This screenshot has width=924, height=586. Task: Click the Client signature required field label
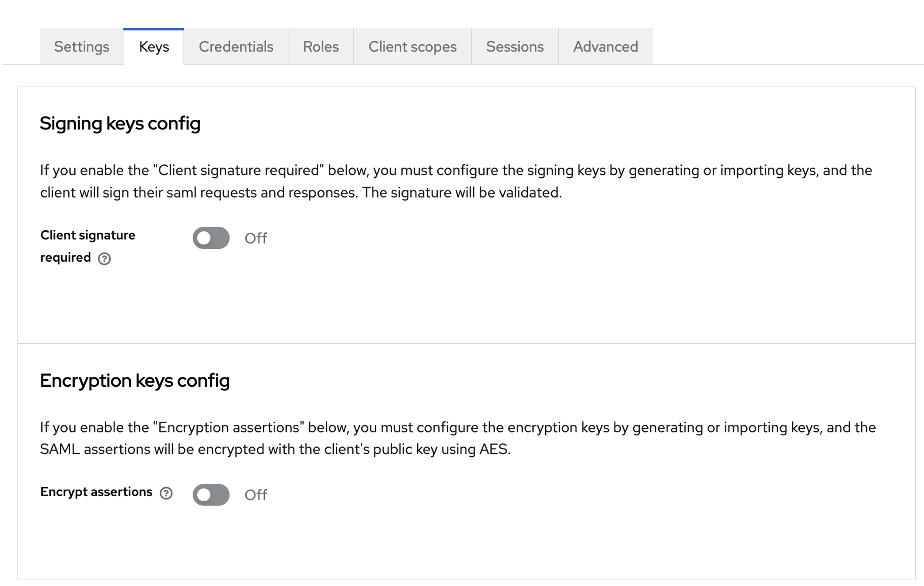click(88, 236)
